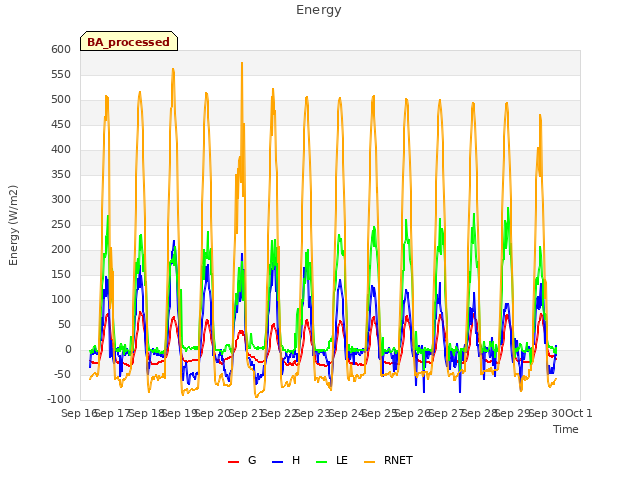Image resolution: width=640 pixels, height=480 pixels.
Task: Toggle the LE series in the legend
Action: point(332,460)
